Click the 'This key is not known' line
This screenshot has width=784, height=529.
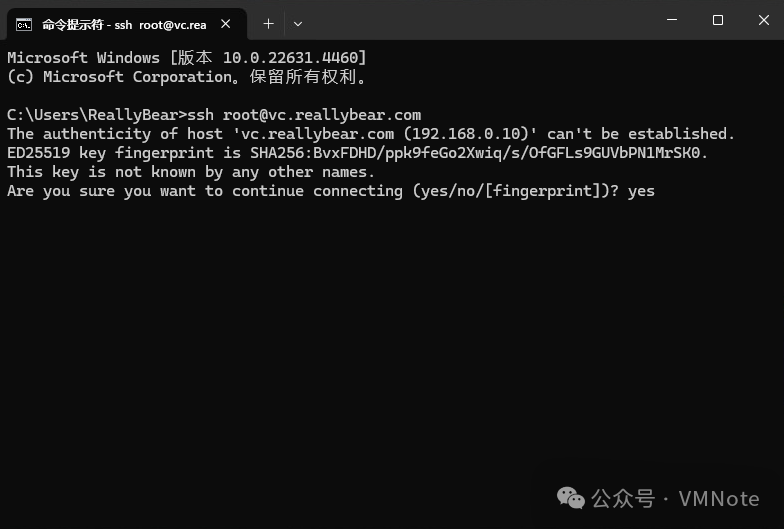190,172
